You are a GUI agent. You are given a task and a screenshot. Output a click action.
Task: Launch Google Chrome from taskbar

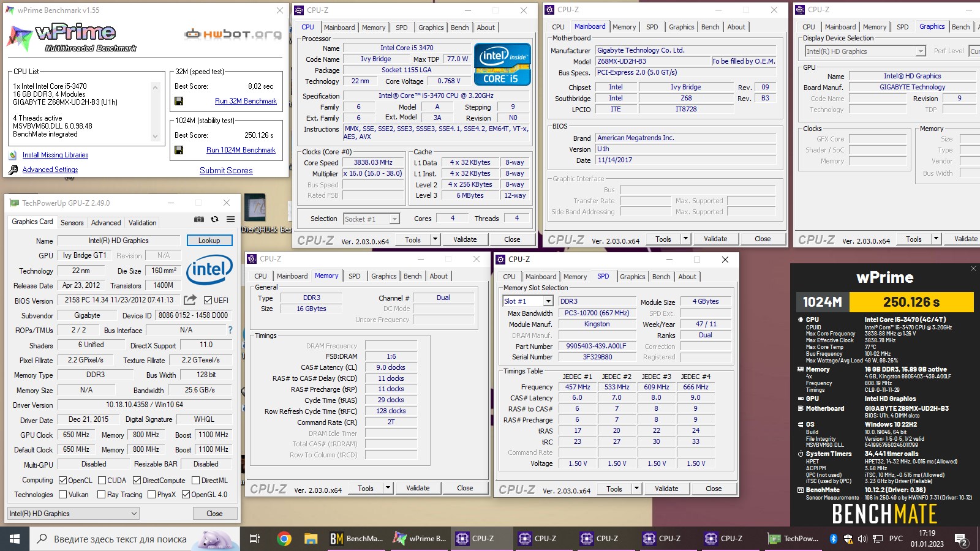[284, 539]
